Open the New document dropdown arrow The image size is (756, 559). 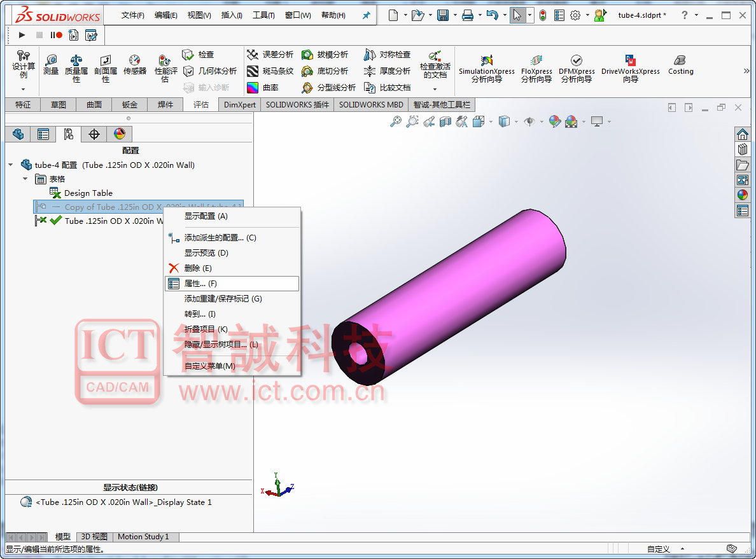(x=405, y=15)
